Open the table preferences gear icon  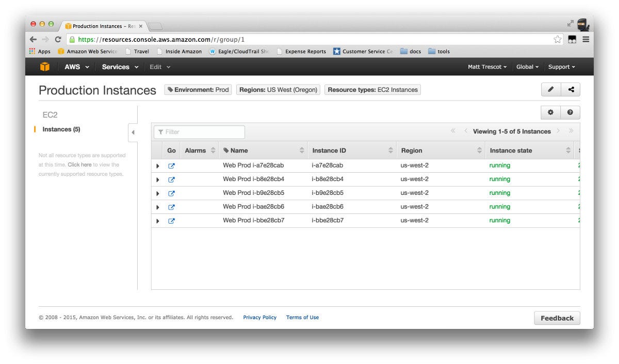[x=550, y=112]
